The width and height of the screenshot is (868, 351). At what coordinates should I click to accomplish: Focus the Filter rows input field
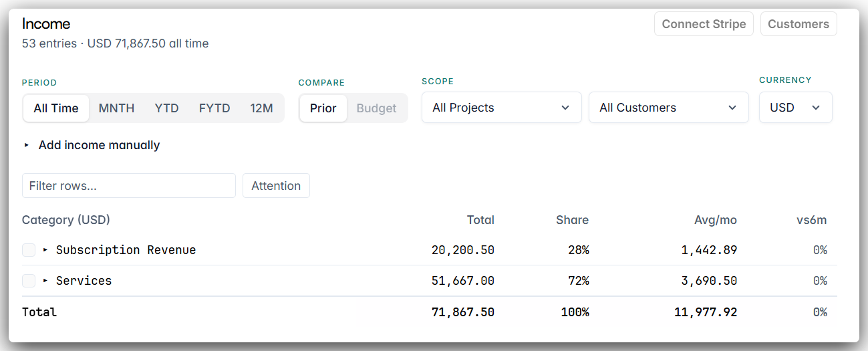(129, 186)
